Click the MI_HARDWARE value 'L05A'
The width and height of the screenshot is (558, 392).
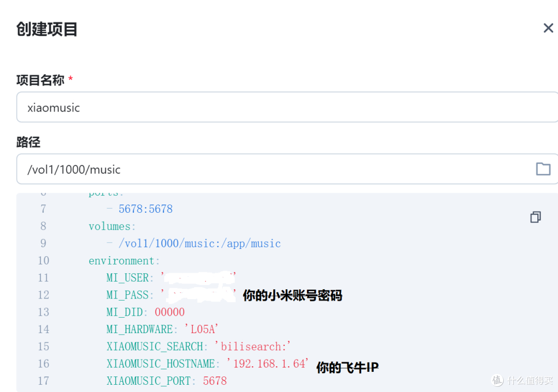[x=202, y=329]
